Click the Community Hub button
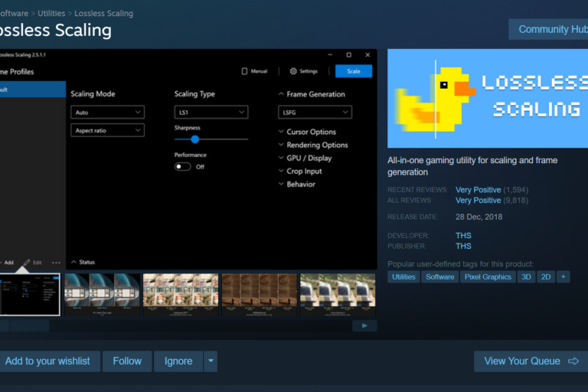Screen dimensions: 588x392 pyautogui.click(x=551, y=30)
